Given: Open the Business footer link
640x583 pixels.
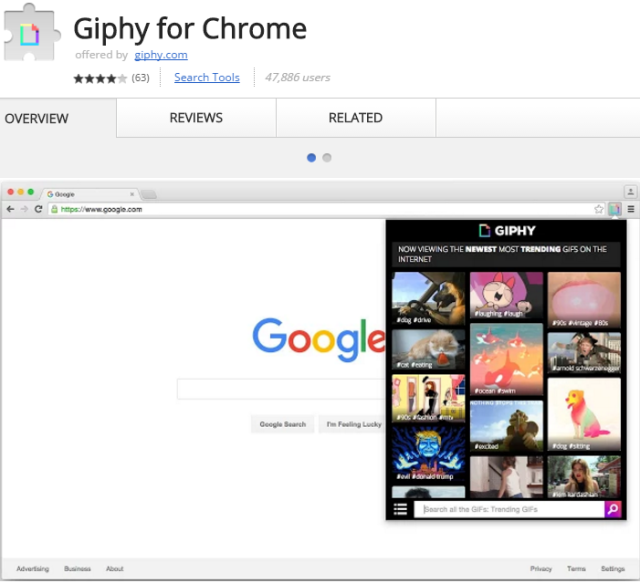Looking at the screenshot, I should pos(78,569).
